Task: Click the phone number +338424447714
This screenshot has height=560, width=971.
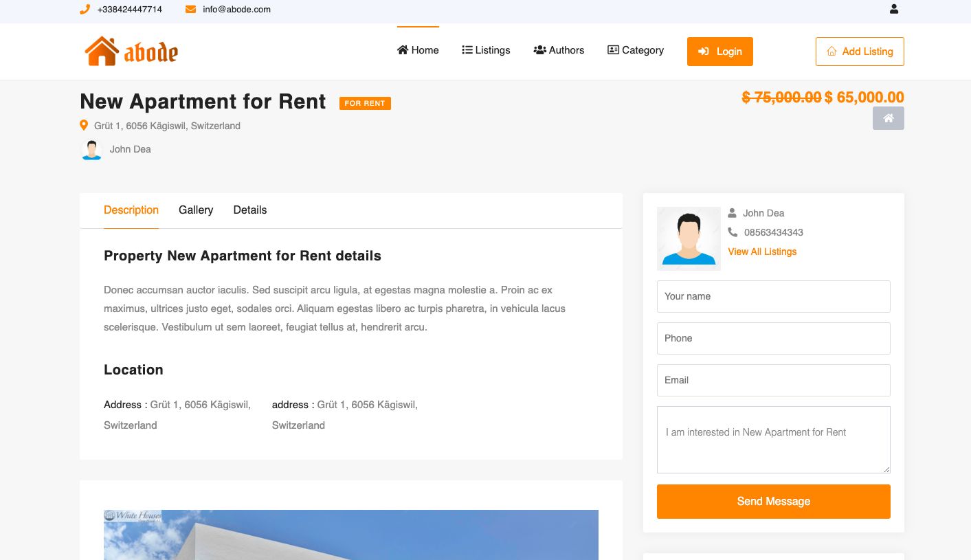Action: point(130,10)
